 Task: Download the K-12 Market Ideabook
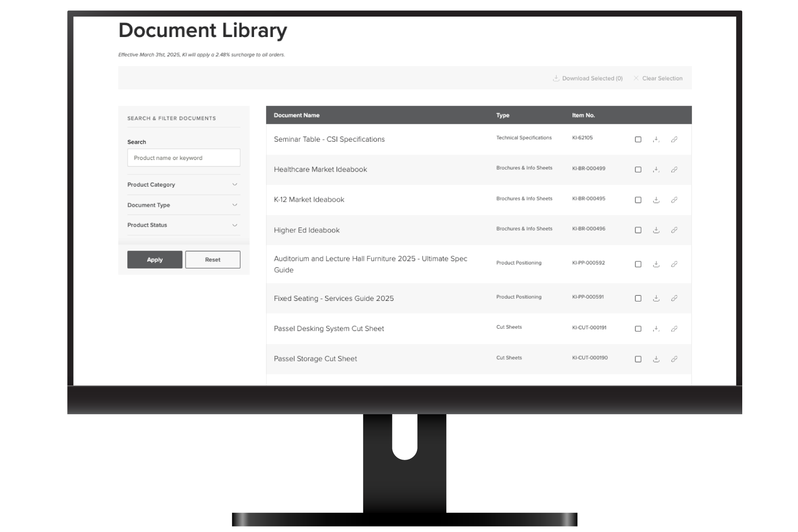656,200
